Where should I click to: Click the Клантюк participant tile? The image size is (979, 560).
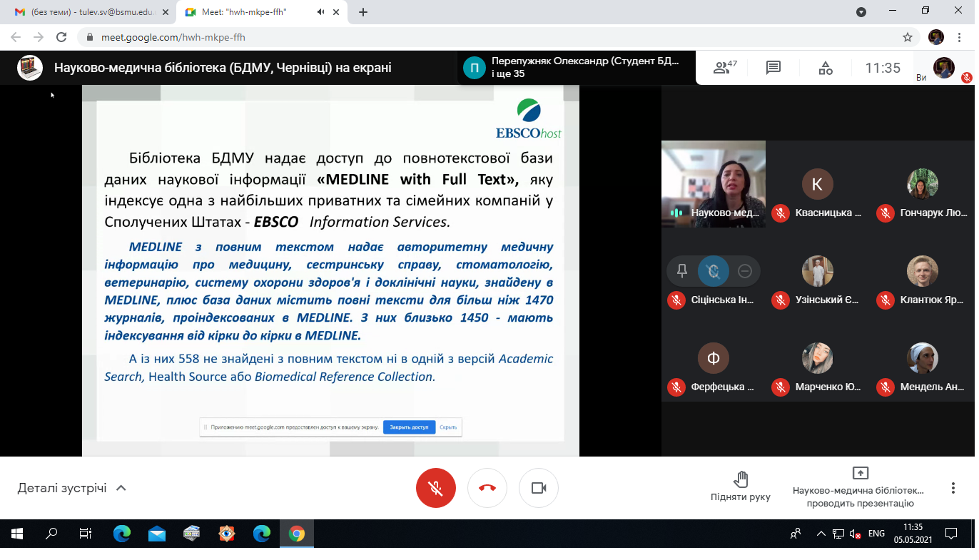923,271
